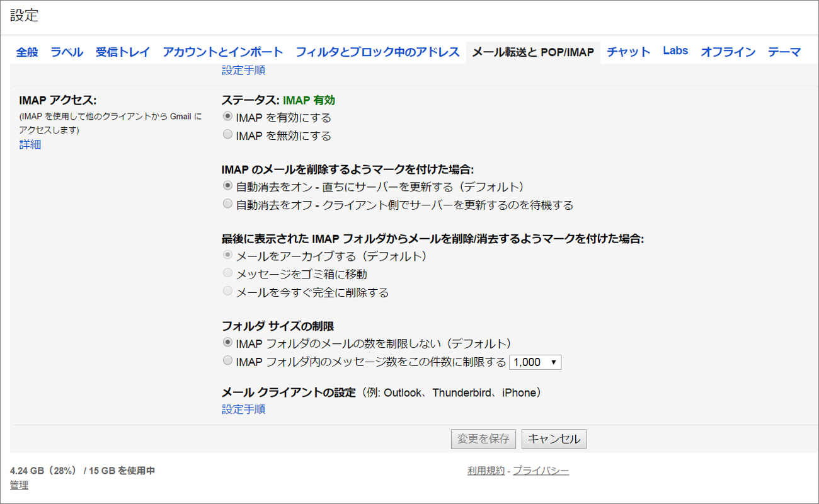Click the 変更を保存 button
Viewport: 819px width, 504px height.
(x=484, y=439)
